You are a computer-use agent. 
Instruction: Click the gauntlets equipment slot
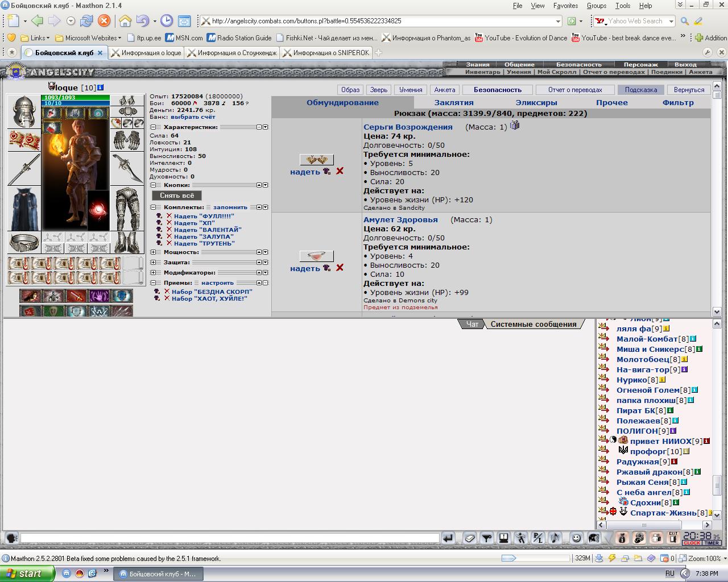tap(127, 140)
